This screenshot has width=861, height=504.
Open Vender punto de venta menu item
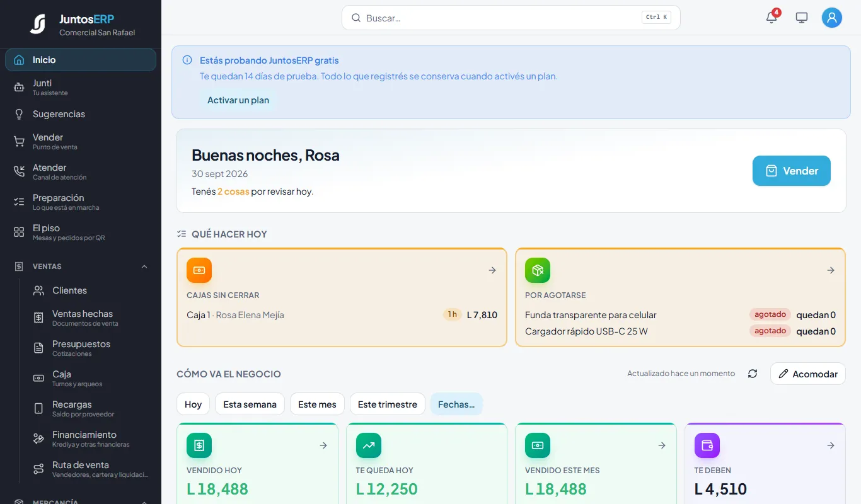coord(81,142)
